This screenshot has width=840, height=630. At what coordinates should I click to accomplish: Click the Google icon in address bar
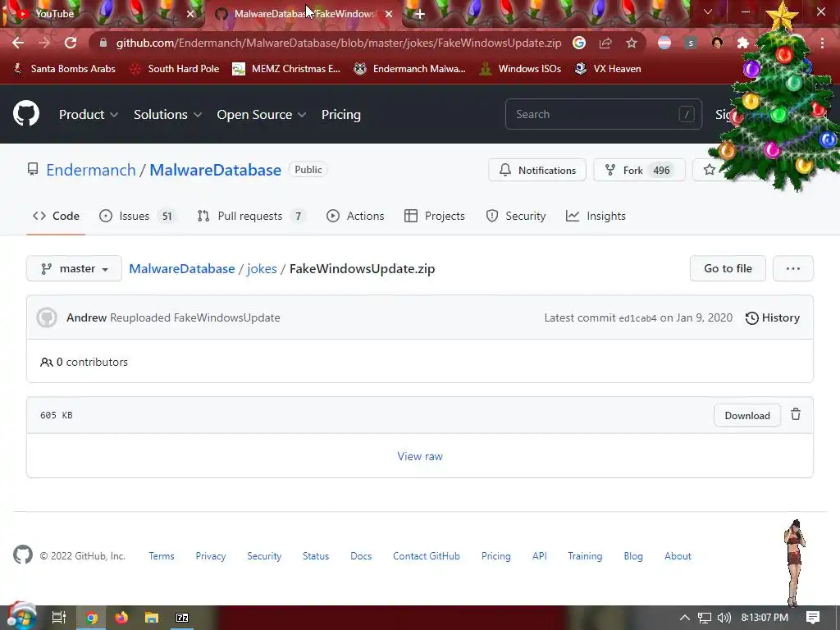click(x=579, y=43)
